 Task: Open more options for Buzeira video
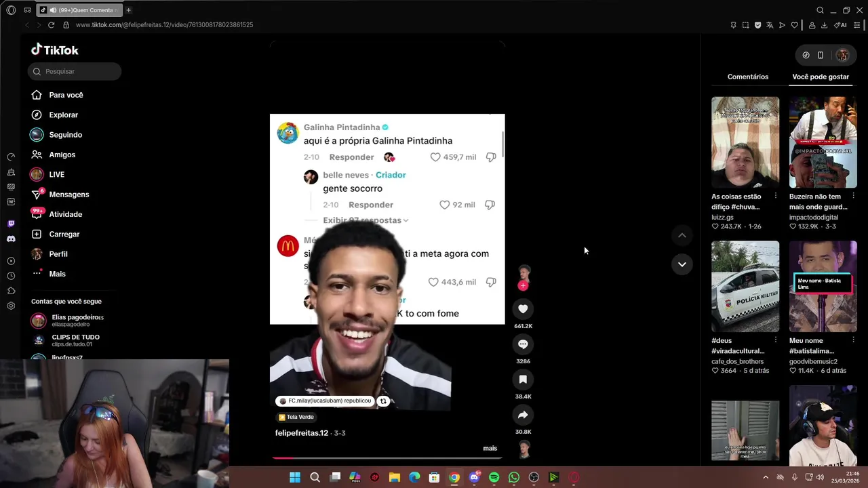[854, 197]
